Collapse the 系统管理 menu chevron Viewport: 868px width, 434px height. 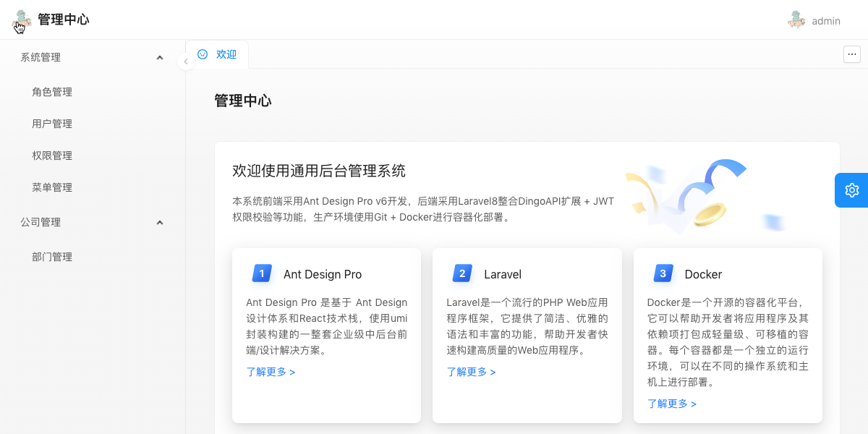160,57
